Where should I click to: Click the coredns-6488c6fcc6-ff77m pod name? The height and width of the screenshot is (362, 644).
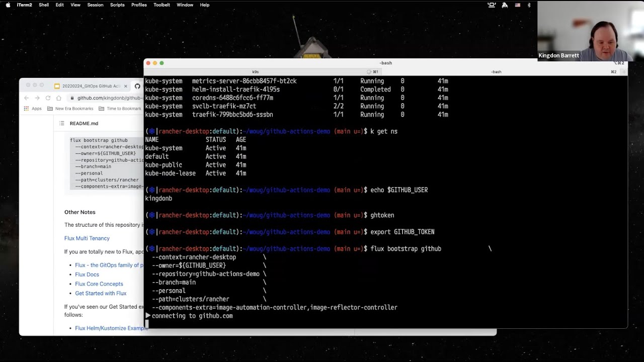(x=232, y=98)
